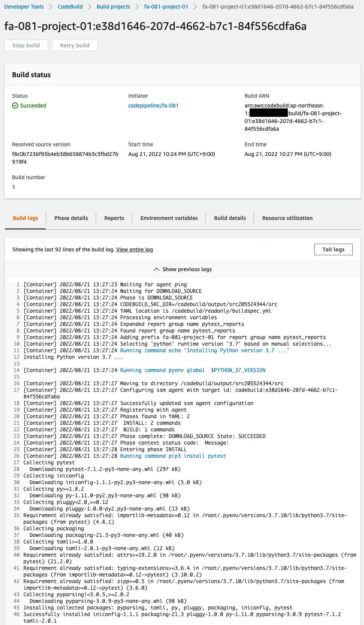Go to CodeBuild breadcrumb
This screenshot has height=625, width=364.
pyautogui.click(x=70, y=7)
